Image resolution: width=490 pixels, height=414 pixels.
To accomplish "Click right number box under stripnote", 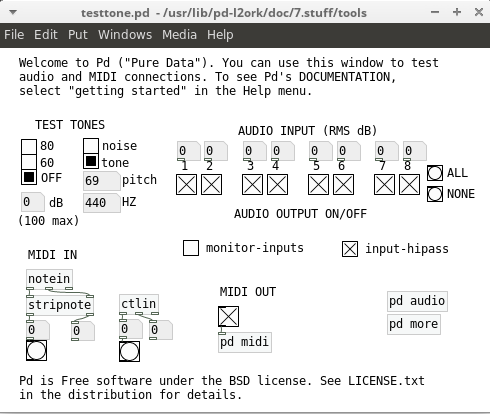I will pos(83,331).
